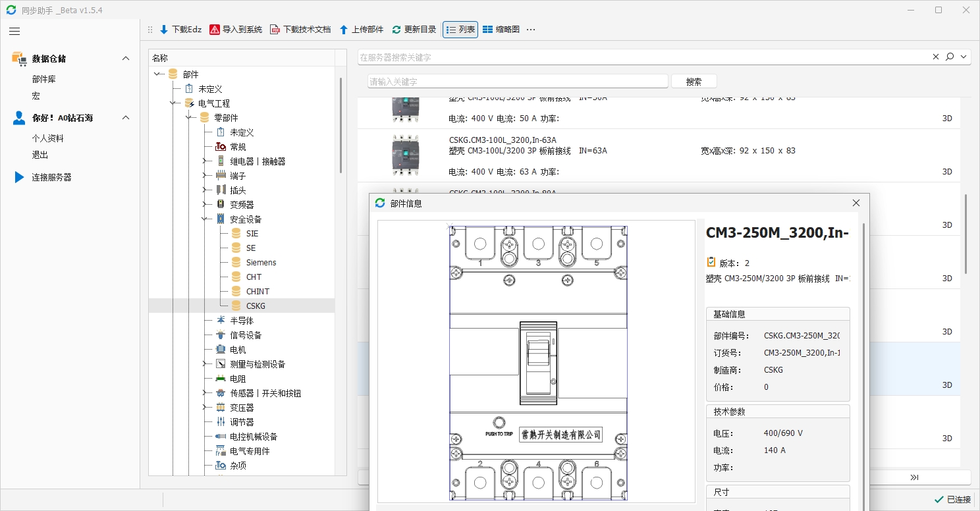Open 部件库 in the sidebar
Screen dimensions: 980x511
pyautogui.click(x=44, y=79)
